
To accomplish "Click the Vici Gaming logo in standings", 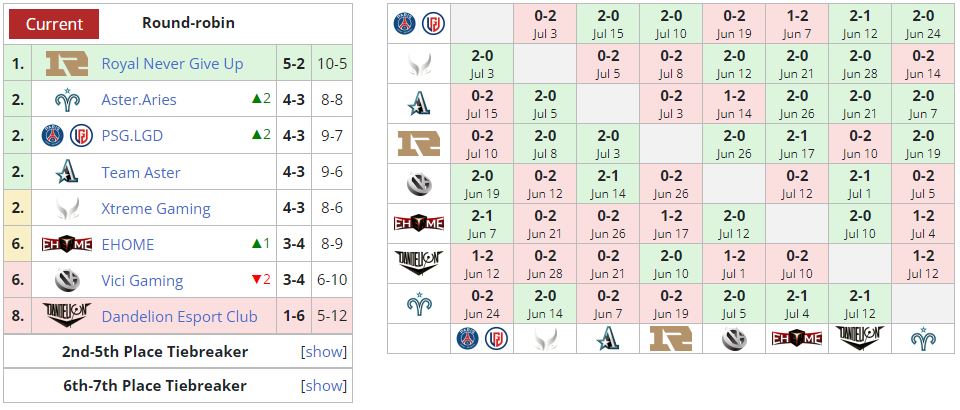I will [x=67, y=280].
